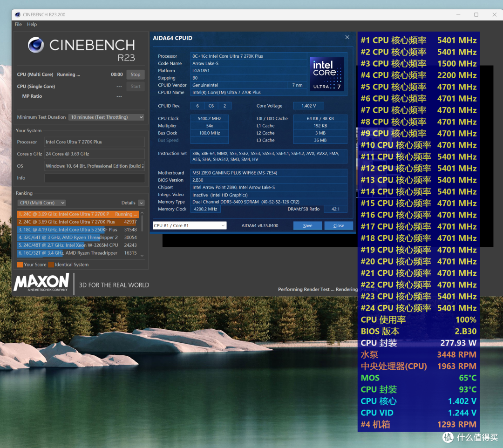Click the Core Voltage 1.402 V value

[309, 106]
